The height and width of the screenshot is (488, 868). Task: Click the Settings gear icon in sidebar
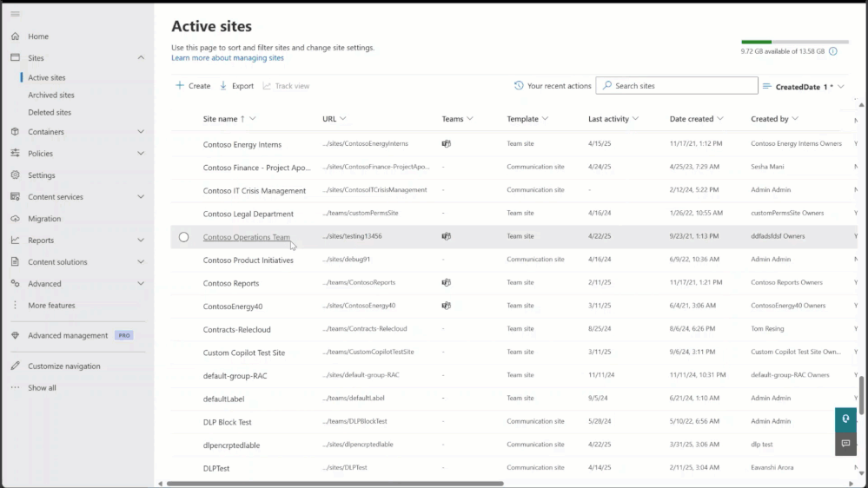pos(15,175)
